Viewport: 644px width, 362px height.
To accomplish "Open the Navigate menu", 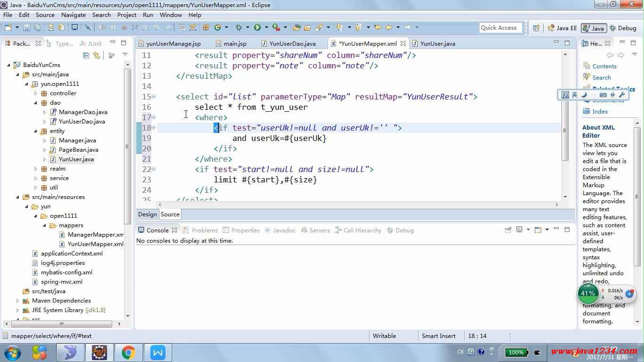I will [73, 15].
